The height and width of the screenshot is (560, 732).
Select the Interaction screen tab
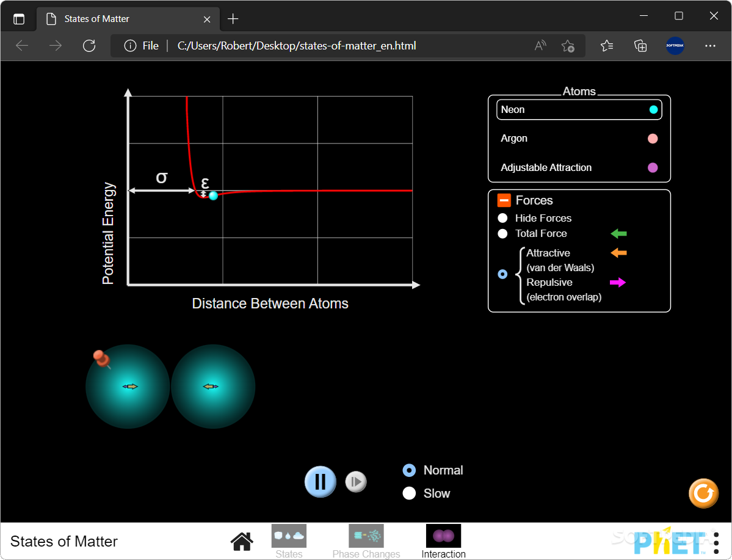(443, 541)
